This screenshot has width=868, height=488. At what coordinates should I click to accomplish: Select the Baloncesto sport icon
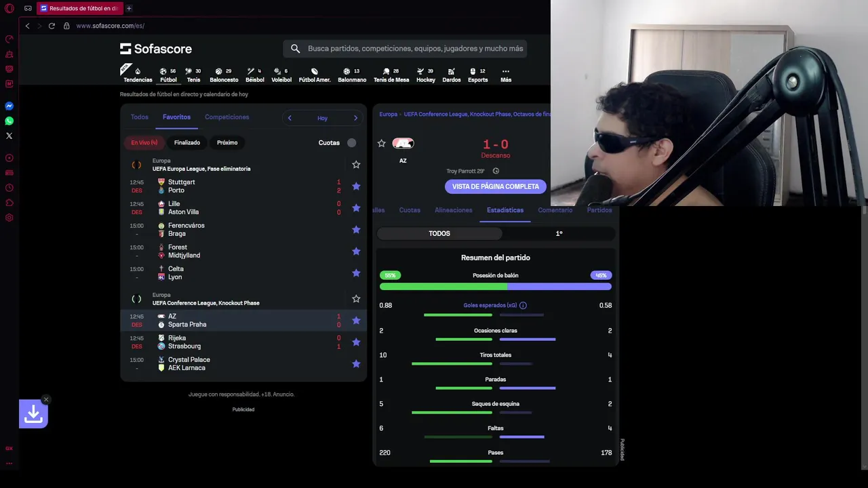[x=224, y=75]
